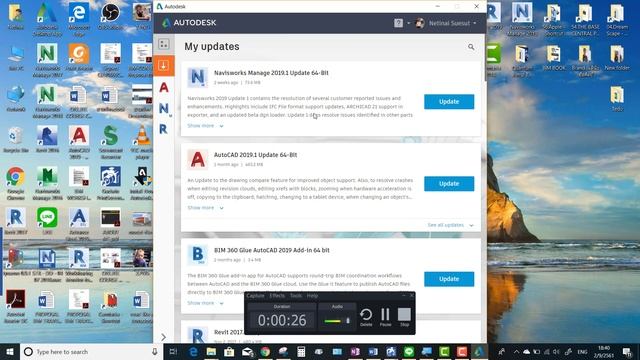
Task: Select the Revit 'R' icon in sidebar
Action: click(x=163, y=129)
